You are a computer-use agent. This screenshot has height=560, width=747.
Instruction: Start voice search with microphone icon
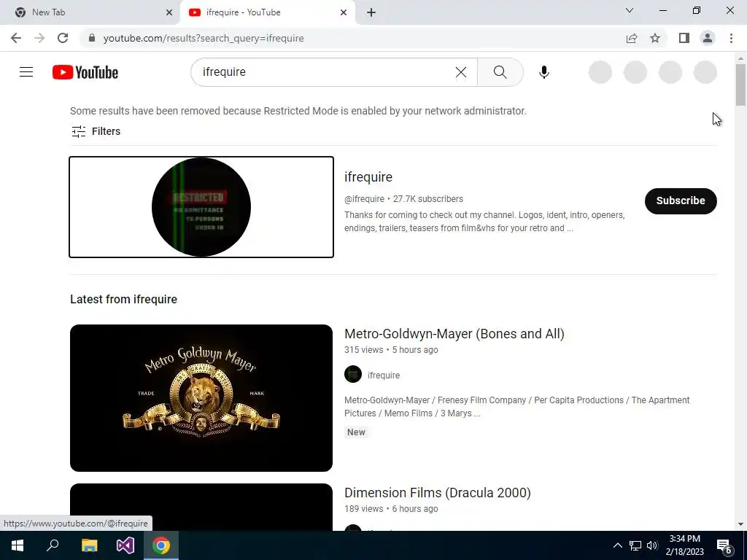tap(544, 72)
